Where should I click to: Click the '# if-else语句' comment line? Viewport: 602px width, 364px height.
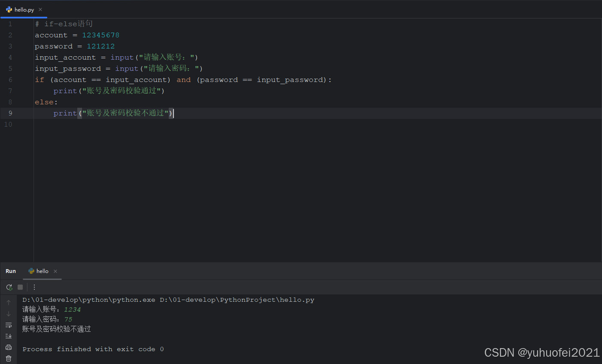click(x=64, y=24)
